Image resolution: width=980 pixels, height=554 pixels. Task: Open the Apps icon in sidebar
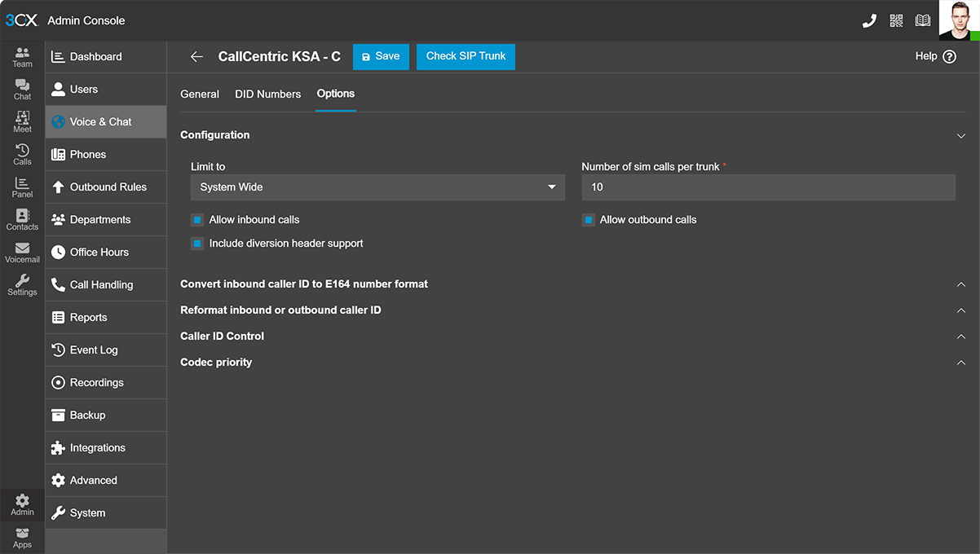(x=22, y=538)
